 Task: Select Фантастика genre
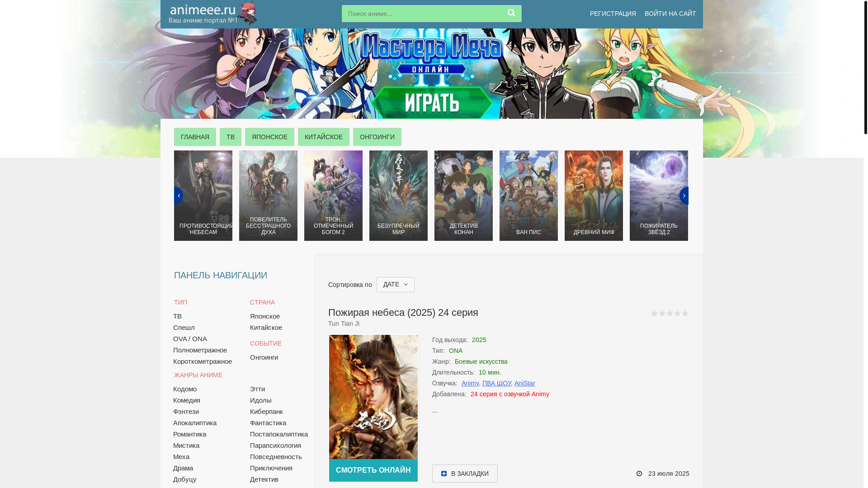268,423
